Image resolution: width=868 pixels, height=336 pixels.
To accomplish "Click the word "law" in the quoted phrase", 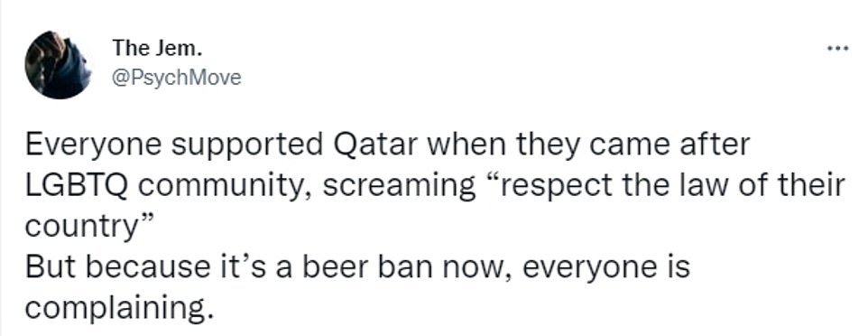I will coord(721,186).
